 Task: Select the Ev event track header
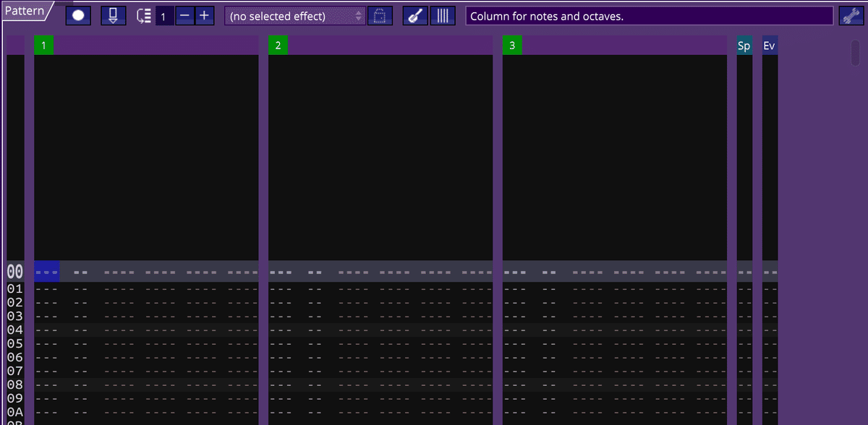tap(770, 46)
